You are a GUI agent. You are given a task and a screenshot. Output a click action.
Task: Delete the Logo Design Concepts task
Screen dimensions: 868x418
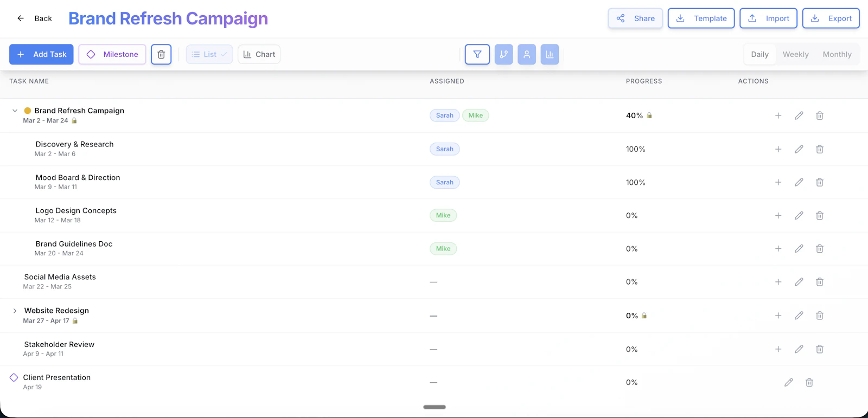click(820, 215)
